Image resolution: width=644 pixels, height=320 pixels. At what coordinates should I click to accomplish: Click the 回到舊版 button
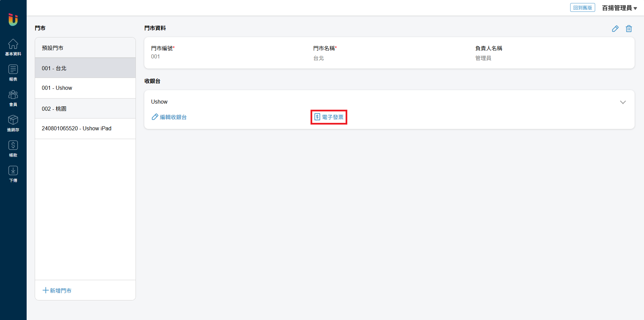[x=582, y=8]
